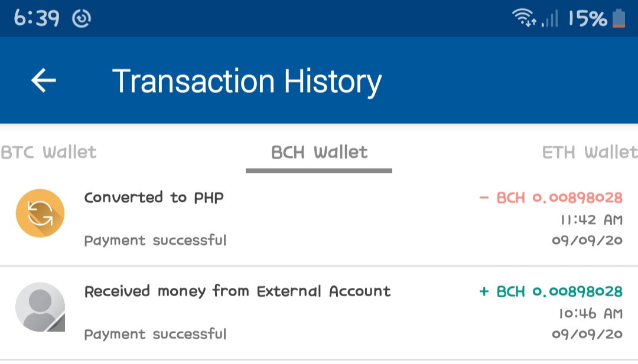The width and height of the screenshot is (638, 364).
Task: Select the BCH Wallet tab
Action: [319, 152]
